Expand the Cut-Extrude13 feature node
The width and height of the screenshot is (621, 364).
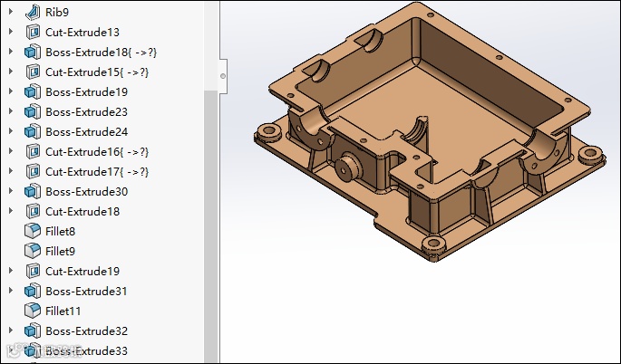(11, 32)
